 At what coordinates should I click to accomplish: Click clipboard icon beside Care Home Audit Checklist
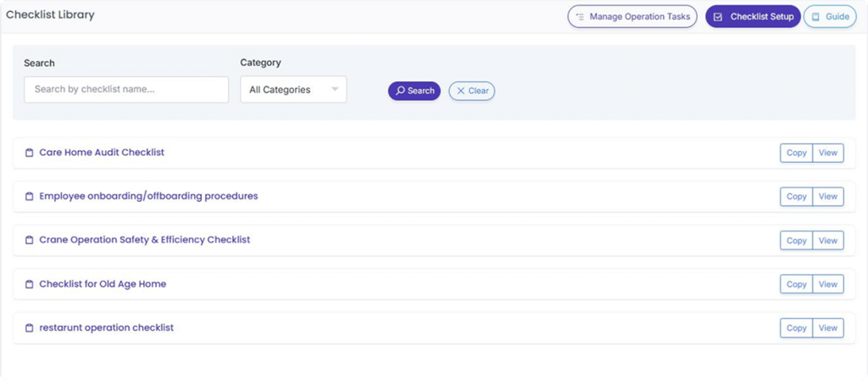29,153
